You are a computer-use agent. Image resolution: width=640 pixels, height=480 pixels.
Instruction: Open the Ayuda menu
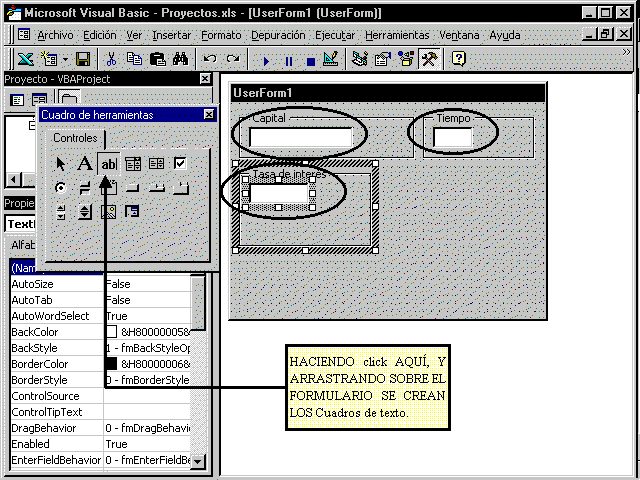505,36
